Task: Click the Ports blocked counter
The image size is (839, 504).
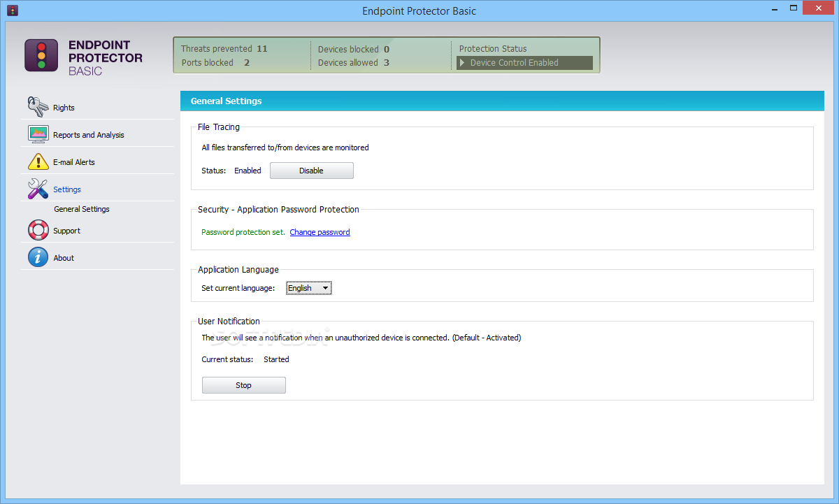Action: coord(215,63)
